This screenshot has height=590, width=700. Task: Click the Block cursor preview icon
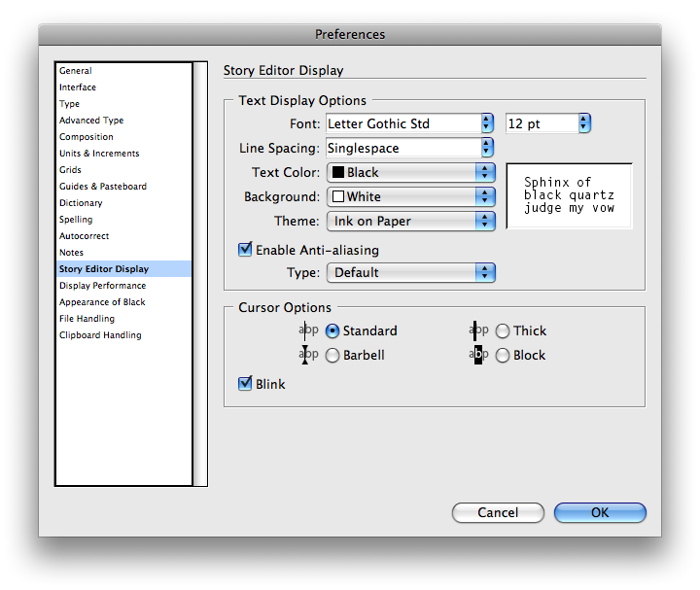[478, 355]
